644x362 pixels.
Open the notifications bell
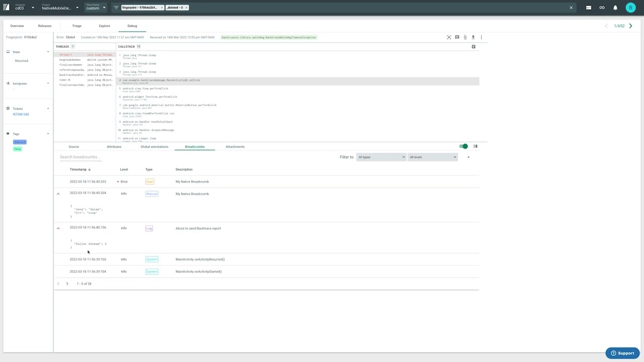tap(615, 8)
